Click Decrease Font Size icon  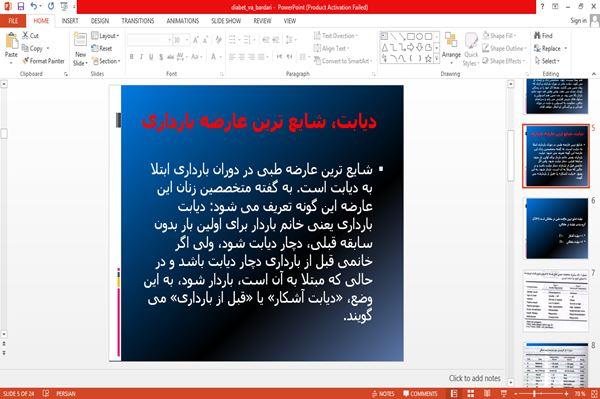(x=206, y=40)
